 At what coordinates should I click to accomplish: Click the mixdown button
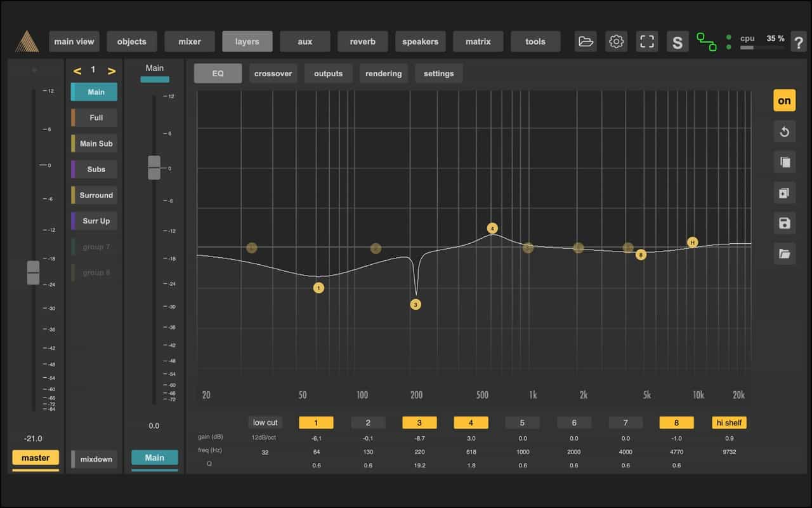[95, 459]
